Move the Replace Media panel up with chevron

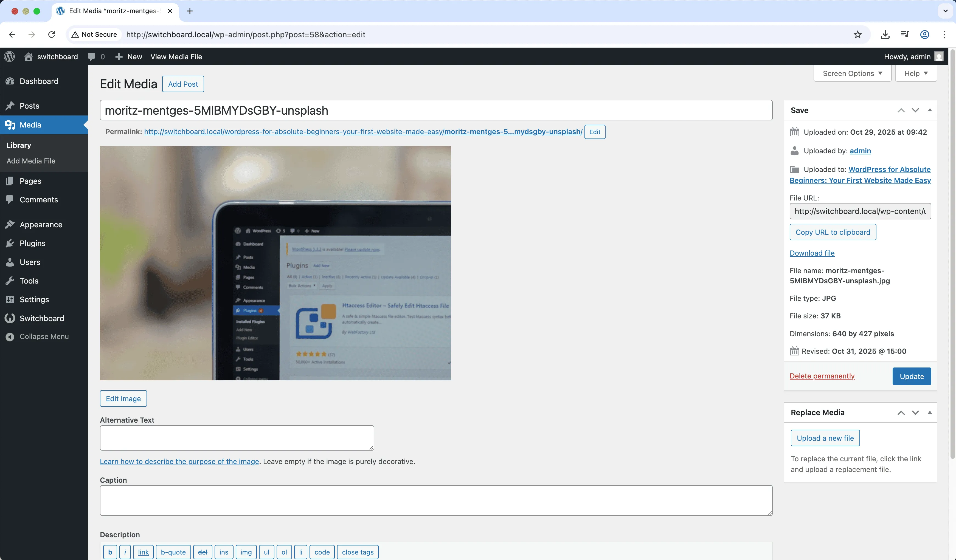pyautogui.click(x=901, y=412)
